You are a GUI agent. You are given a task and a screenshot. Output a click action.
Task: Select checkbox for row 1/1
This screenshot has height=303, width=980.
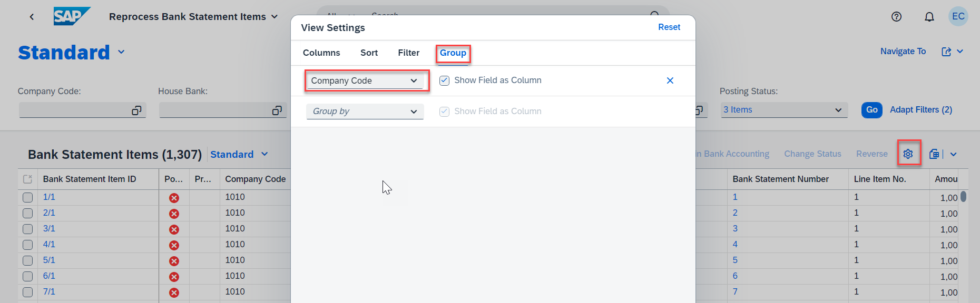tap(28, 197)
